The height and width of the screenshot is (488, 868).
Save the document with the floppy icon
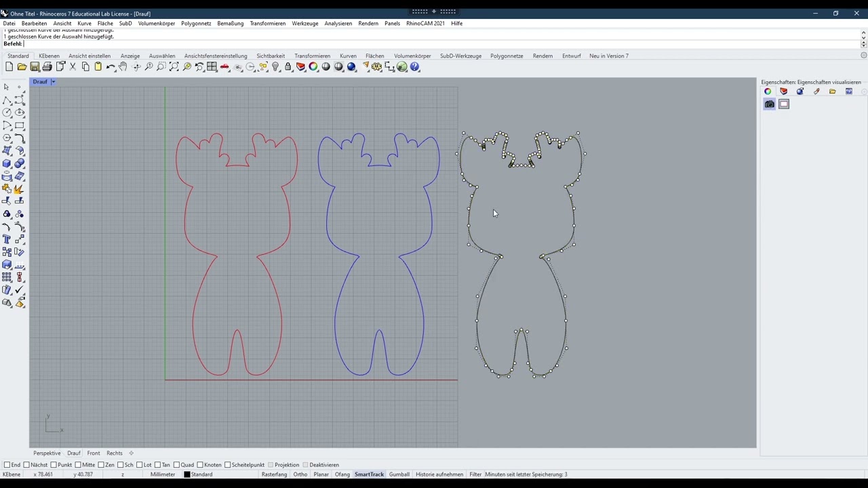[x=34, y=67]
